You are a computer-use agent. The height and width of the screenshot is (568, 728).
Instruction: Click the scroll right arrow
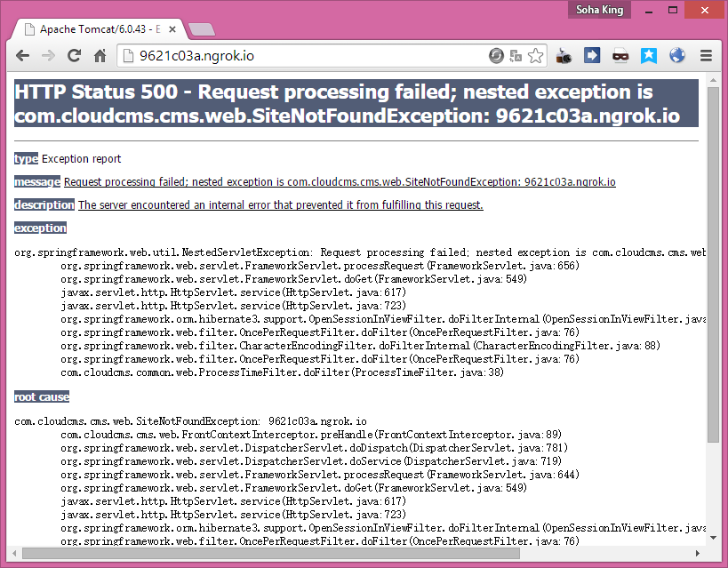698,553
